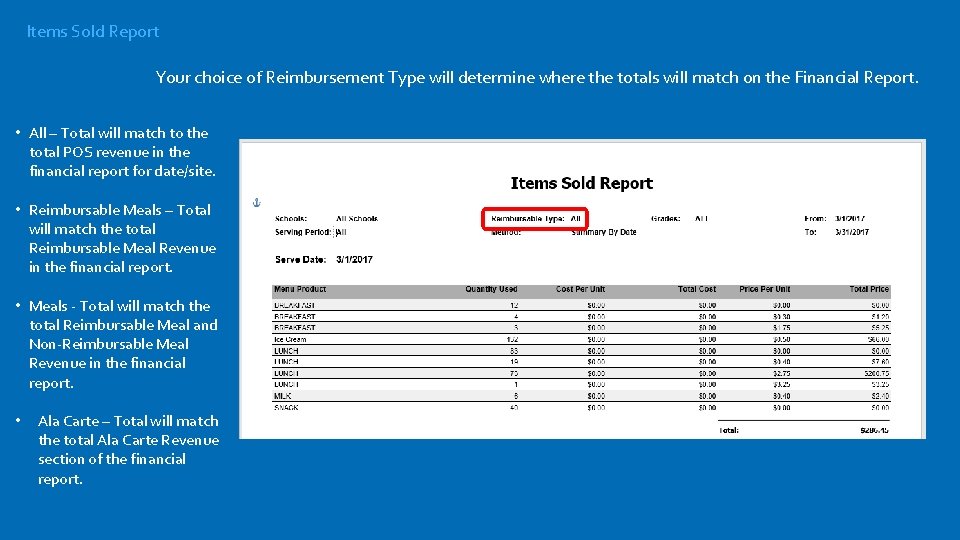Click the "$1.75" price per unit cell
Image resolution: width=960 pixels, height=540 pixels.
781,328
